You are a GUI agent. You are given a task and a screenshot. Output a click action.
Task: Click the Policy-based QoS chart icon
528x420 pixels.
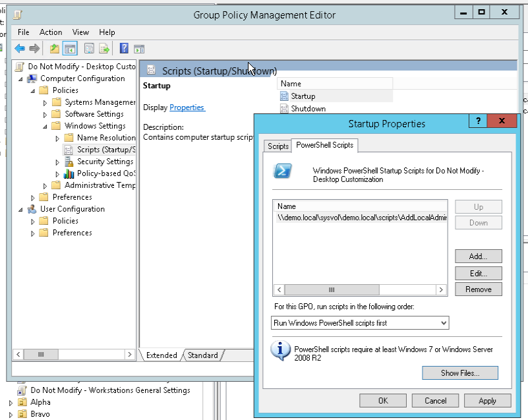pos(69,173)
